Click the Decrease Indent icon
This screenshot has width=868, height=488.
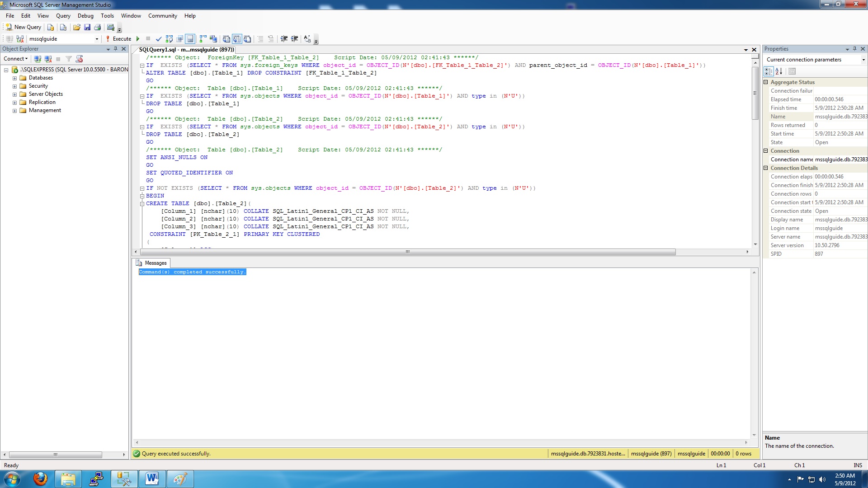(284, 39)
